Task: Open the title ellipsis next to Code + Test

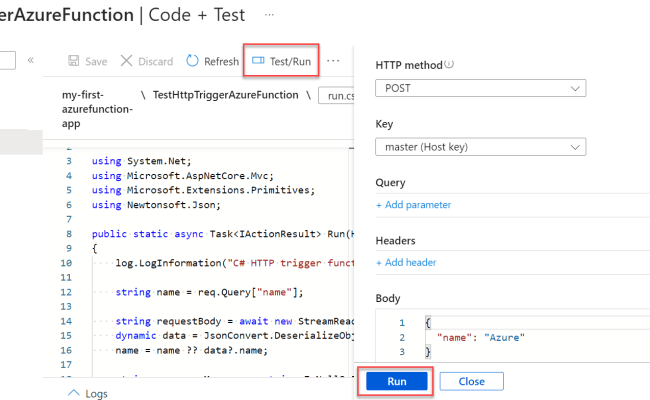Action: (x=269, y=15)
